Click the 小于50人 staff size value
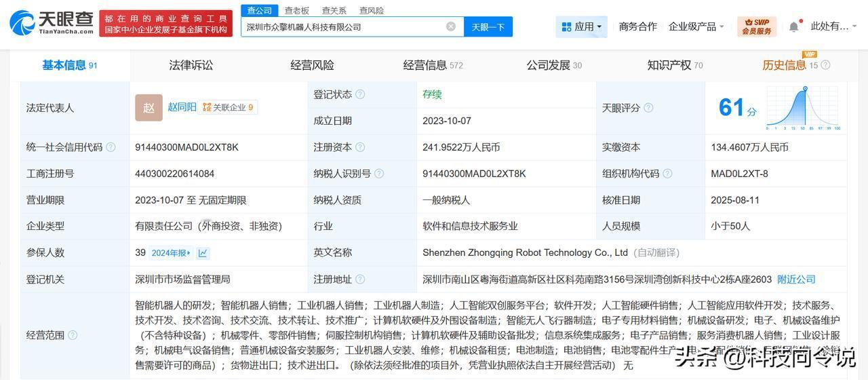This screenshot has width=868, height=380. pyautogui.click(x=730, y=226)
